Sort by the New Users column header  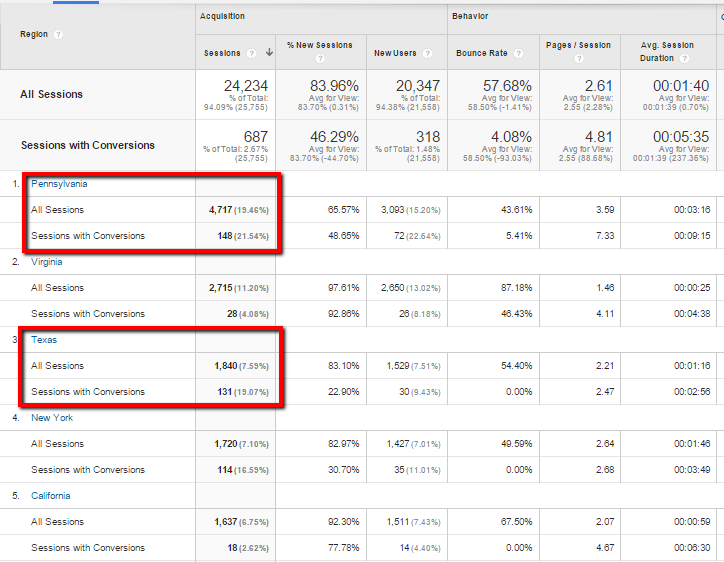[396, 53]
